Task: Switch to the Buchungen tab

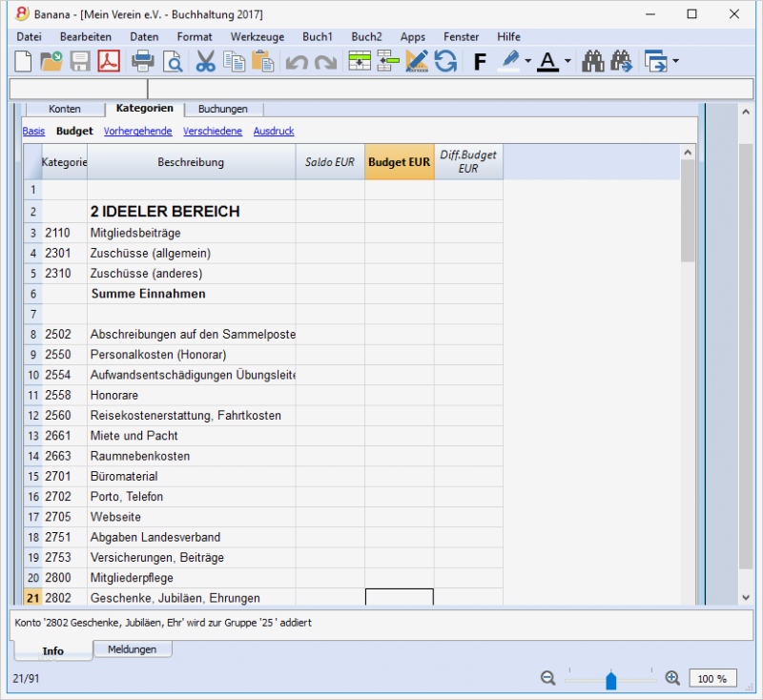Action: pos(223,109)
